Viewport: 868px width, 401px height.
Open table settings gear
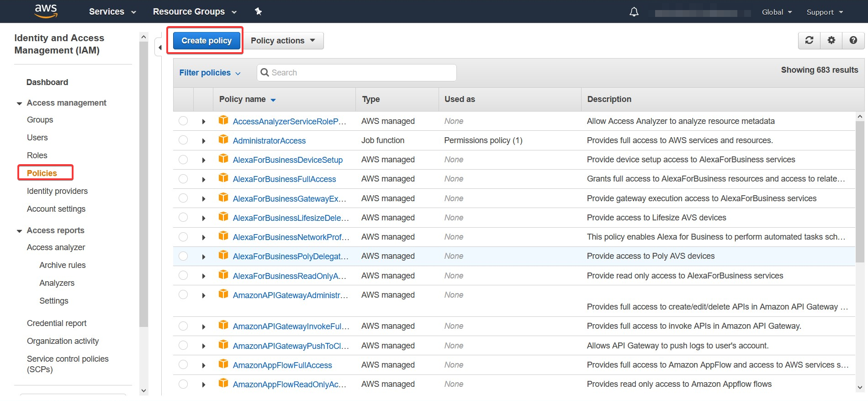[831, 40]
